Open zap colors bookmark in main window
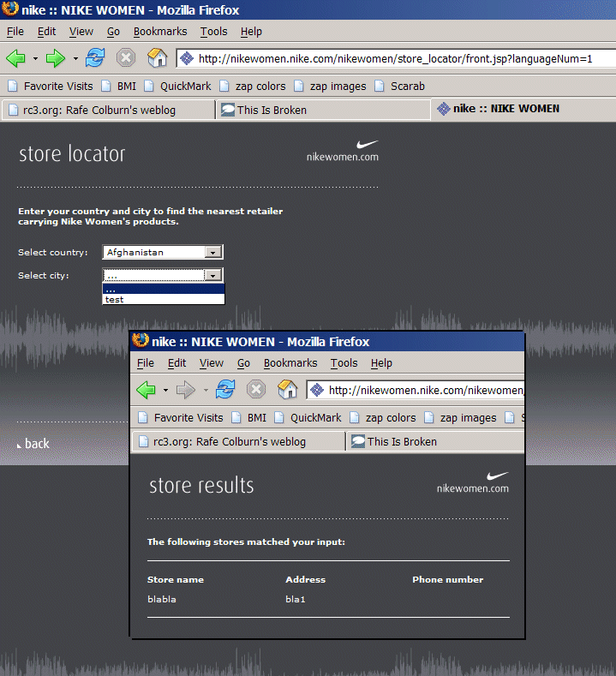This screenshot has height=676, width=616. point(253,87)
